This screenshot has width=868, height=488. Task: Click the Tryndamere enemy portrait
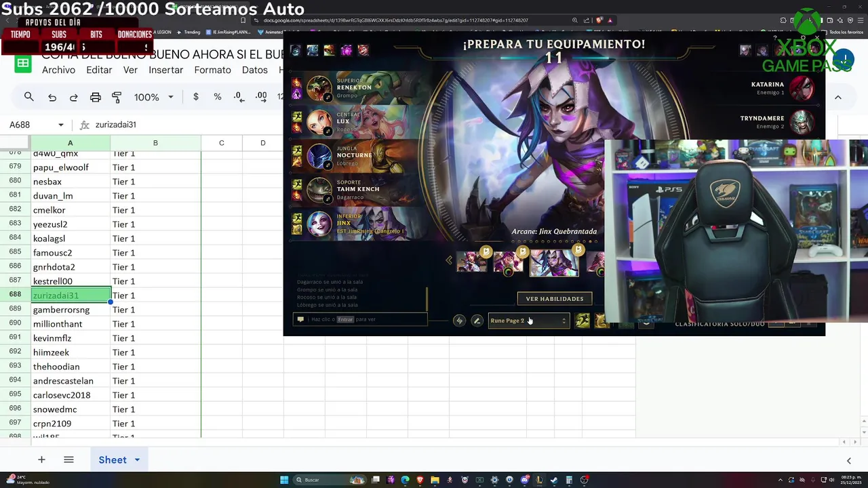tap(802, 123)
